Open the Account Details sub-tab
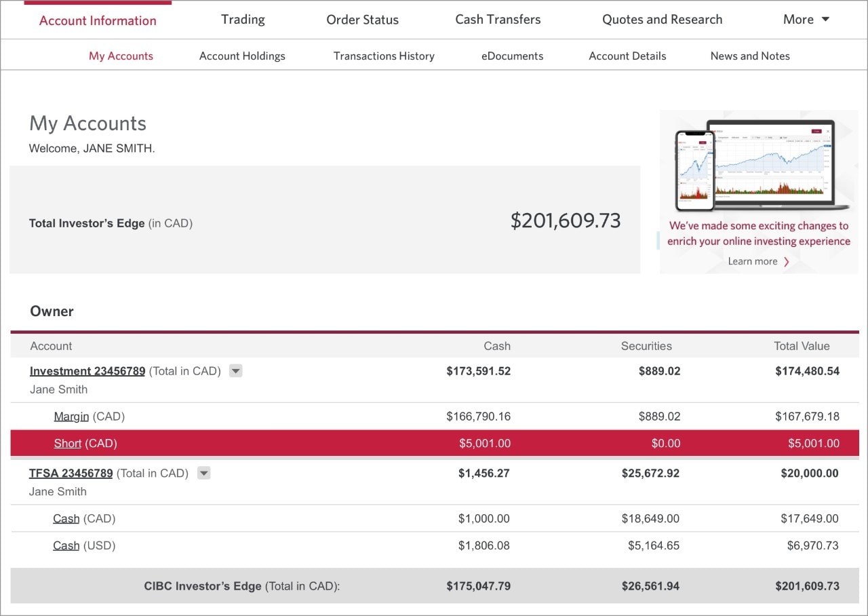Screen dimensions: 868x616 pyautogui.click(x=627, y=56)
